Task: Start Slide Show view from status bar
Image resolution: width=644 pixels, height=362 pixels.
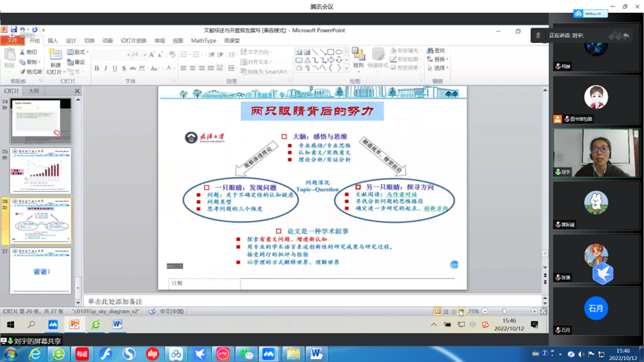Action: tap(462, 312)
